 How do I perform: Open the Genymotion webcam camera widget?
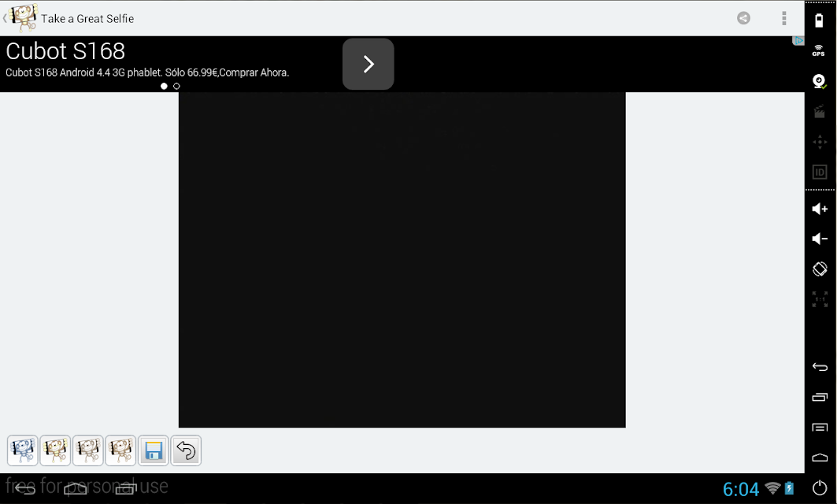tap(820, 81)
